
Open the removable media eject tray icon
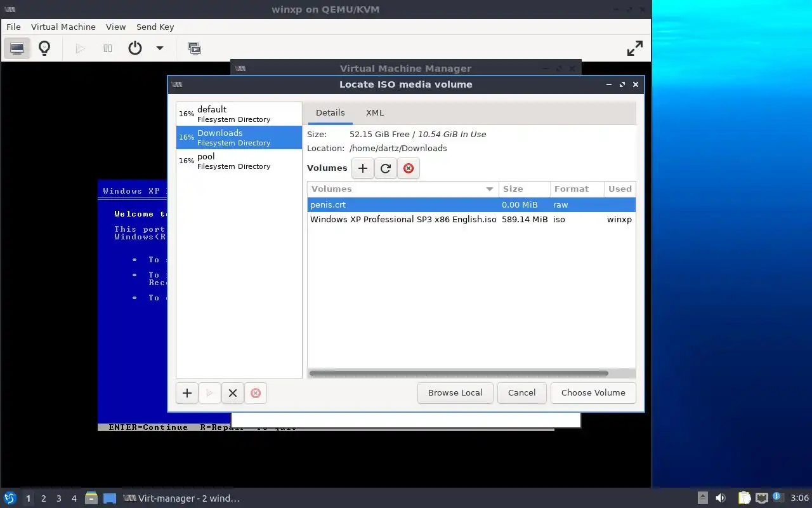tap(703, 498)
